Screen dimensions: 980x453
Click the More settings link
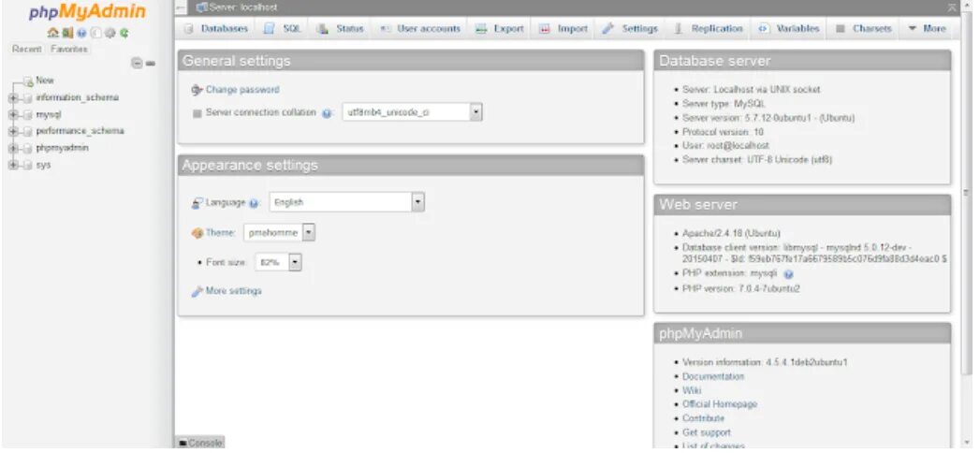[233, 291]
